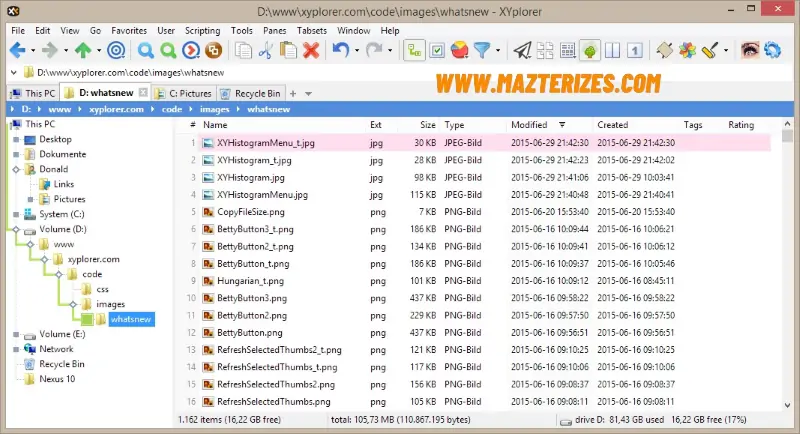Open the Scripting menu

pos(203,31)
